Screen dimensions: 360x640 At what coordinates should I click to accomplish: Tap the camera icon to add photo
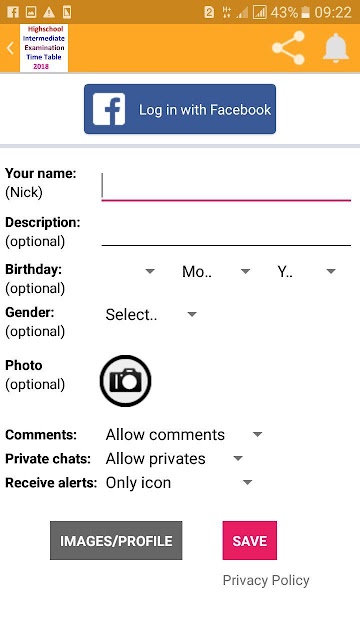pyautogui.click(x=125, y=380)
